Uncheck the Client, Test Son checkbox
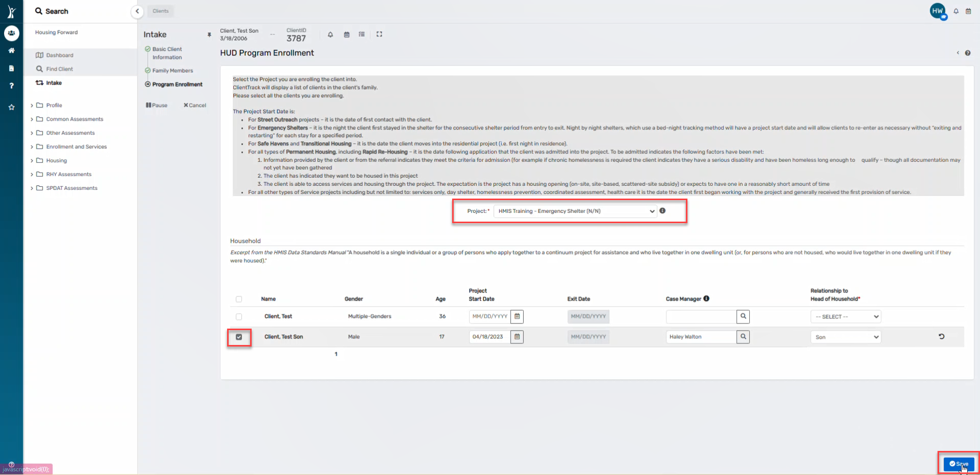980x475 pixels. tap(239, 337)
